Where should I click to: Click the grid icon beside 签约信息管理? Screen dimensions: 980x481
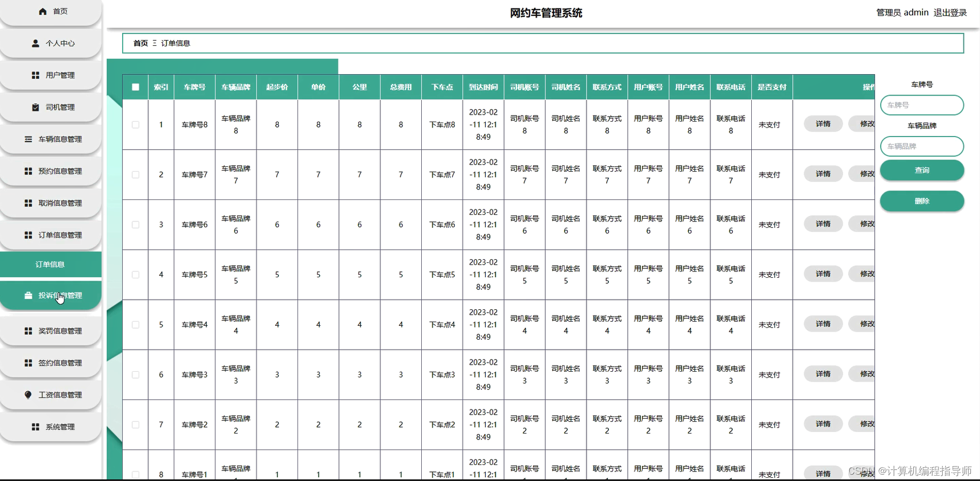click(28, 363)
